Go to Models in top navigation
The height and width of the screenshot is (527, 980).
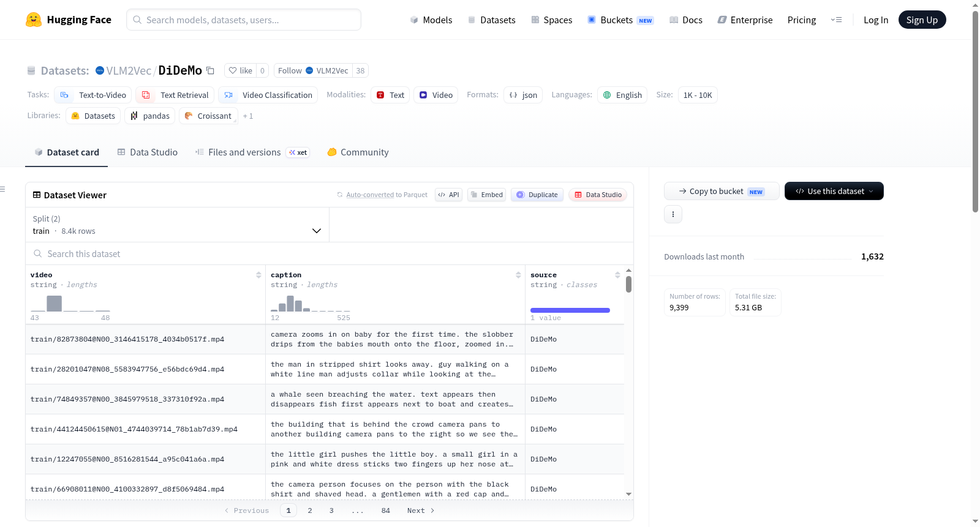click(x=431, y=20)
